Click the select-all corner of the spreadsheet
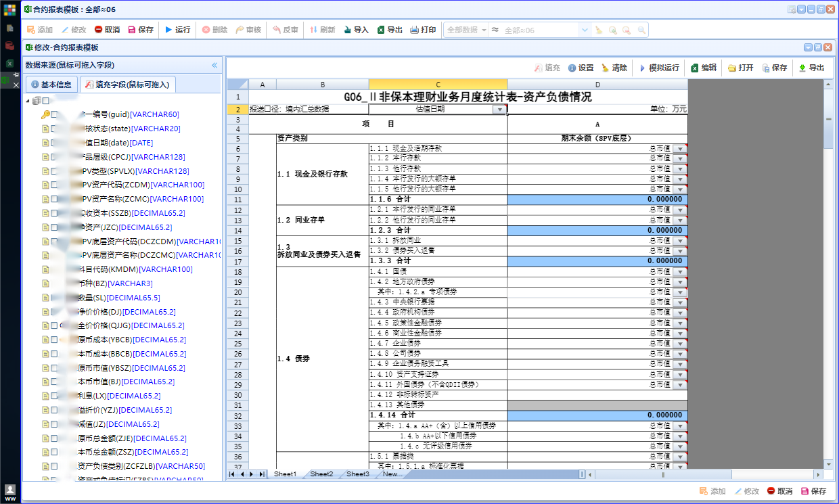This screenshot has height=504, width=839. [x=237, y=85]
